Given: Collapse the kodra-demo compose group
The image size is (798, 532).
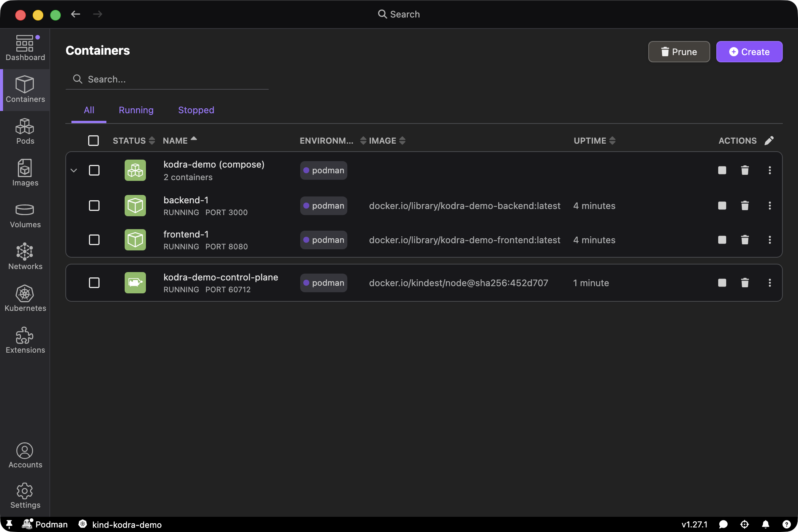Looking at the screenshot, I should [x=74, y=170].
